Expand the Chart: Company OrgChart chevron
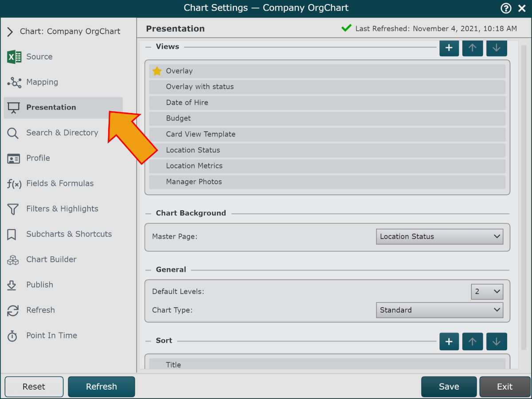Image resolution: width=532 pixels, height=399 pixels. click(10, 31)
